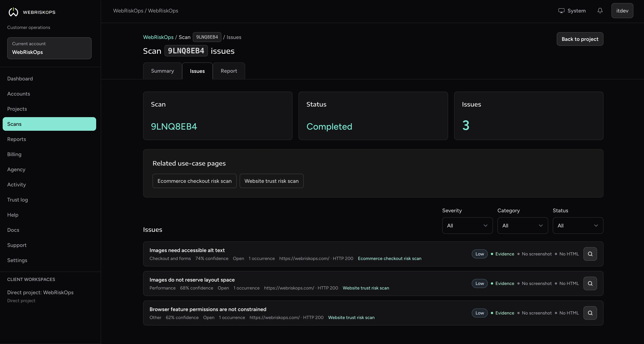Screen dimensions: 644x344
Task: Click the Low badge on alt text issue
Action: point(479,254)
